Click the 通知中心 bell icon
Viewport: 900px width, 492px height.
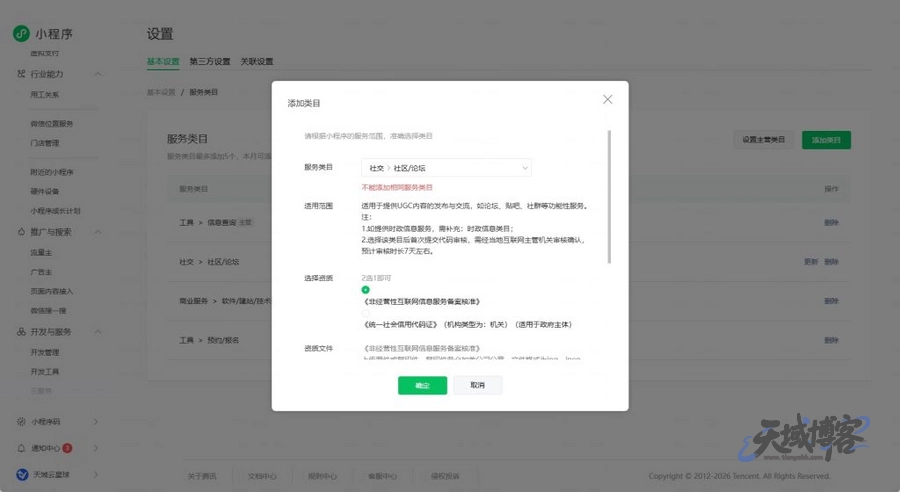click(21, 448)
